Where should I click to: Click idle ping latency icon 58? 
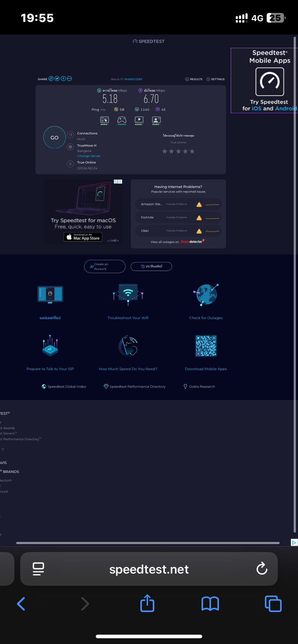tap(116, 109)
